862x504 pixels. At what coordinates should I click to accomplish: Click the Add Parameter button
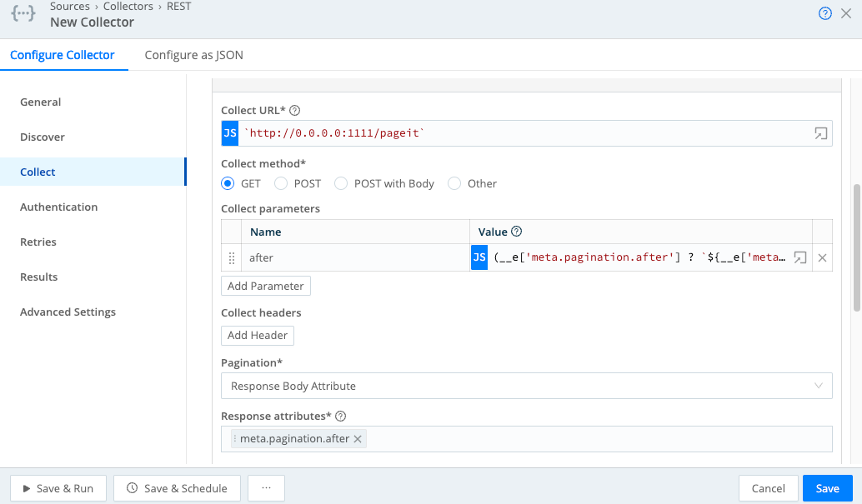coord(266,286)
